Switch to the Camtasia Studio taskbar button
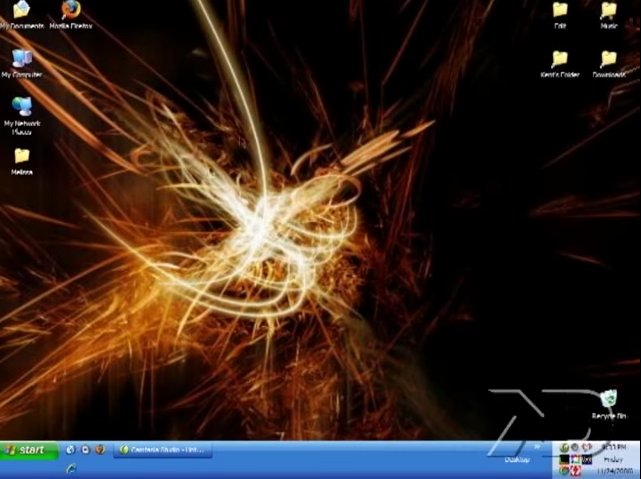 [163, 450]
